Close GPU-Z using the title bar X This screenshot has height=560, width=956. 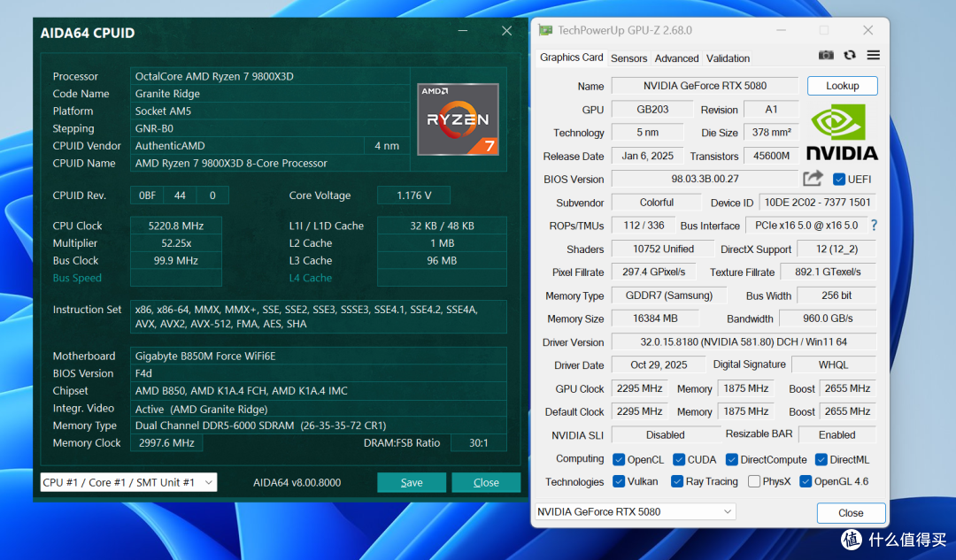868,30
